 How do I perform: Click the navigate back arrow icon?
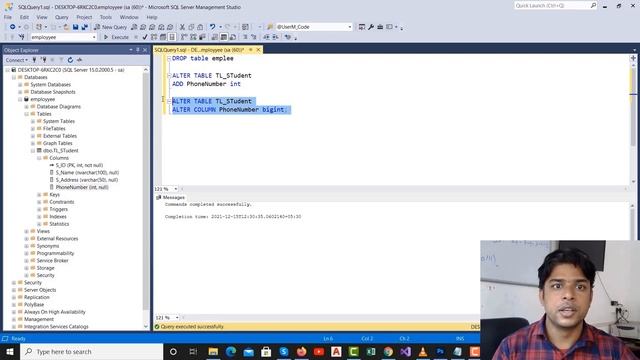coord(13,27)
